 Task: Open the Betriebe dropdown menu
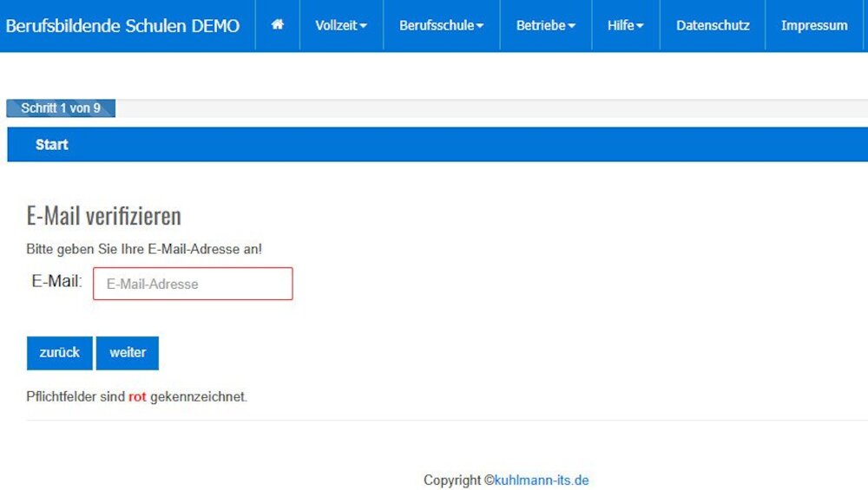tap(545, 26)
